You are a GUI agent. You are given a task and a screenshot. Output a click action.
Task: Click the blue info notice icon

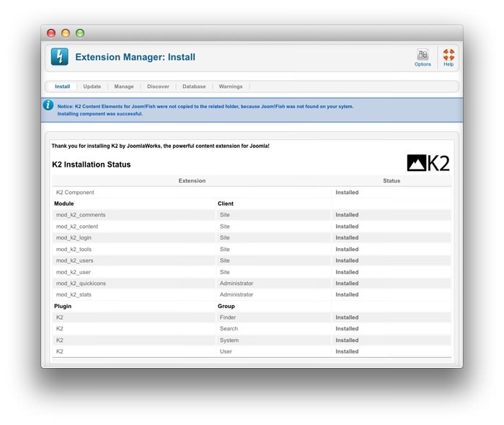click(48, 105)
